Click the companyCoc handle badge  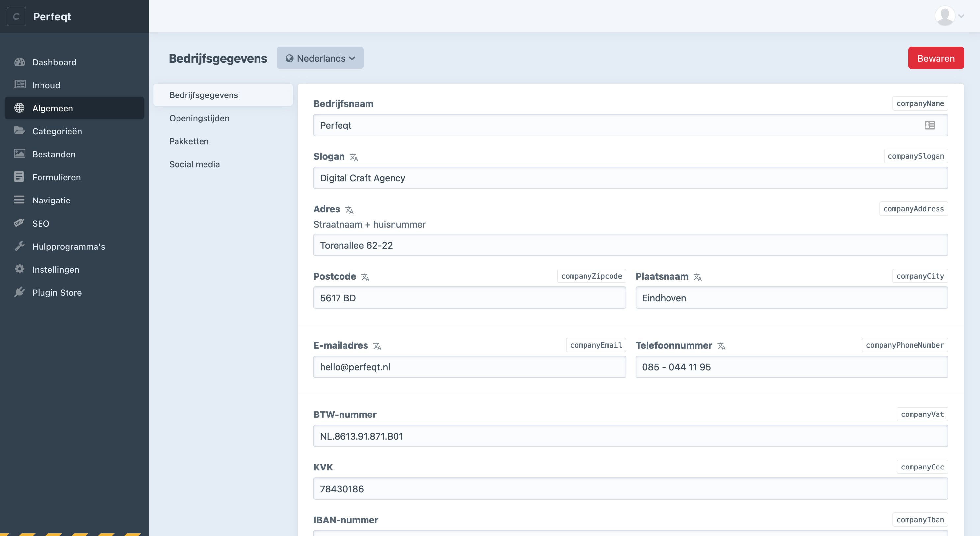coord(922,467)
